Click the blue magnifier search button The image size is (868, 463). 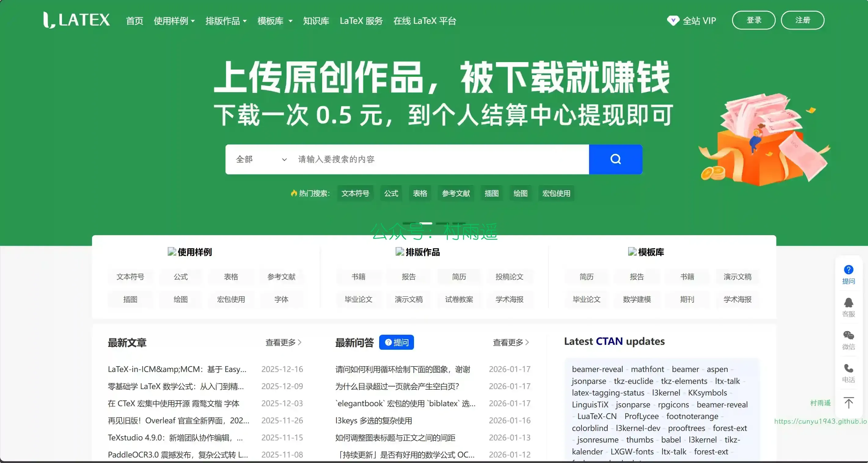(615, 159)
